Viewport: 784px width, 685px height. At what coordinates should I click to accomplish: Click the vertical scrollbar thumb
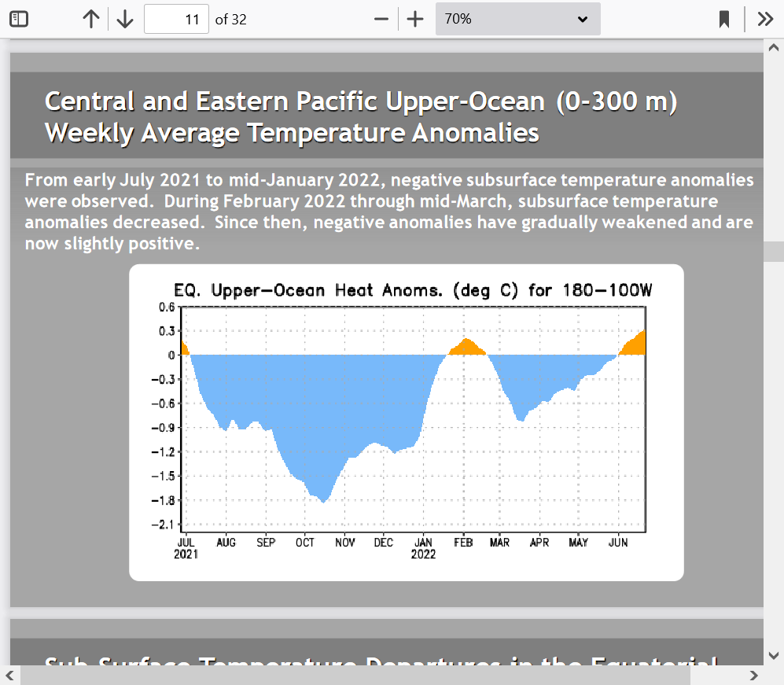[x=774, y=251]
